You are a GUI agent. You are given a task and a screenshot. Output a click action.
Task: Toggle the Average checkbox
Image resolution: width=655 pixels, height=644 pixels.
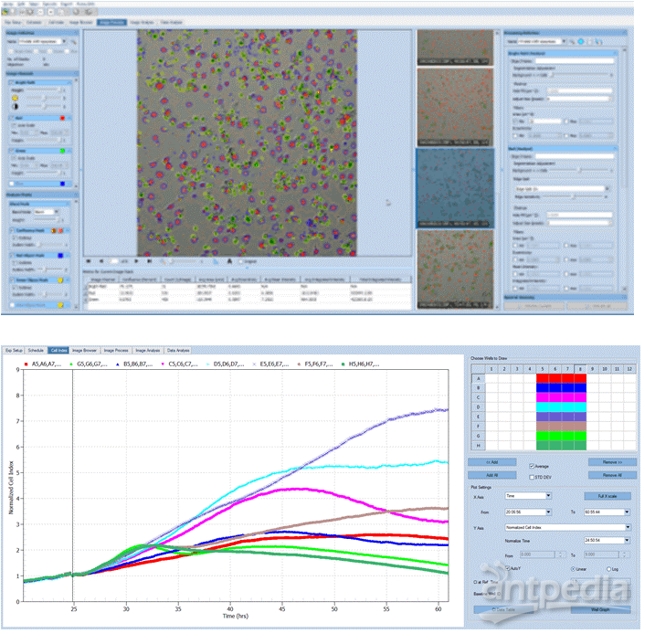click(x=532, y=464)
